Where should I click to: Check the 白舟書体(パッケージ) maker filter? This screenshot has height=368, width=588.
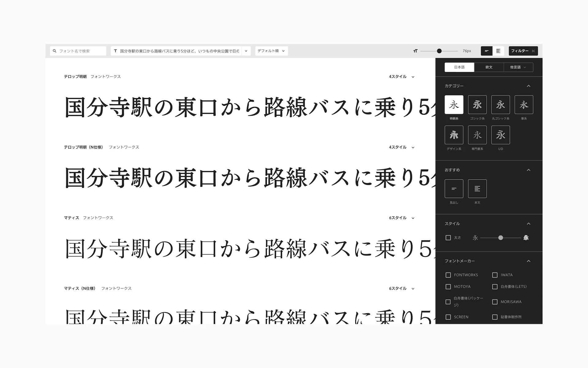(448, 302)
